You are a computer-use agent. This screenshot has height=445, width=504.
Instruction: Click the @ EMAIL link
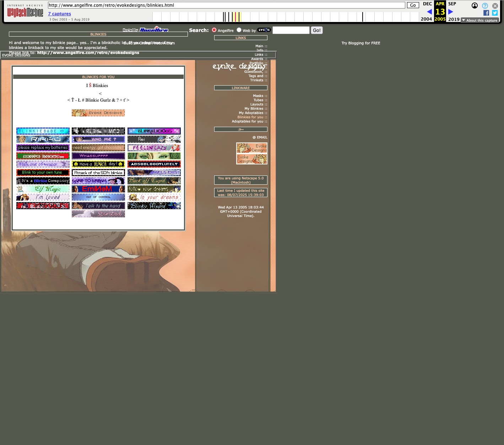click(x=260, y=137)
